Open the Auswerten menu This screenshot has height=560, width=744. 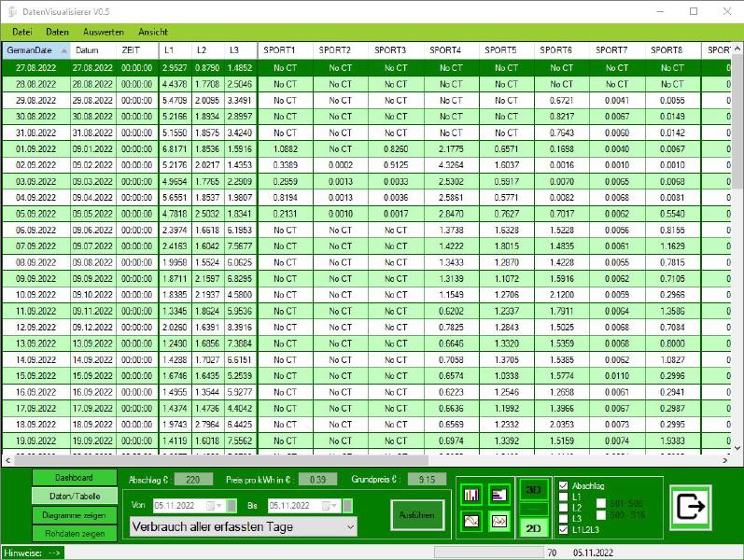pos(103,32)
